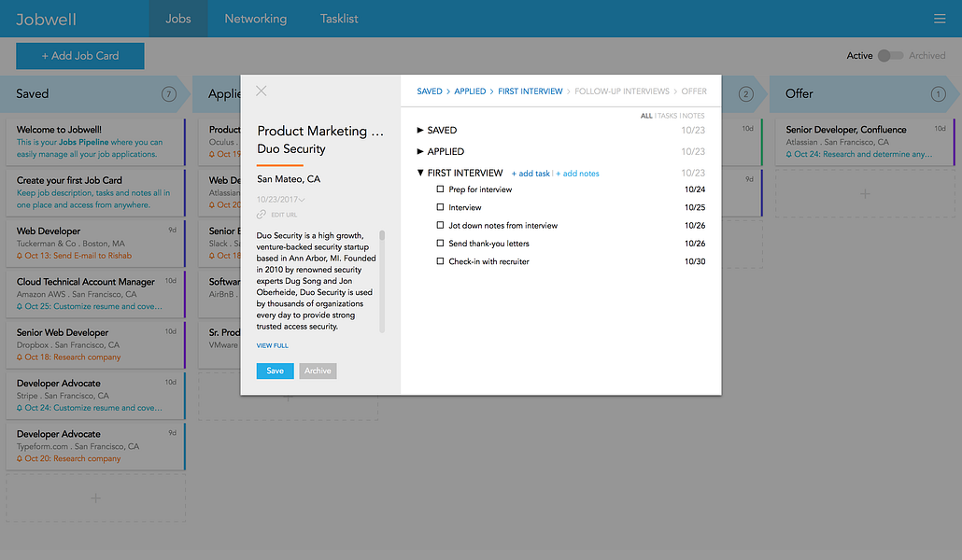Image resolution: width=962 pixels, height=560 pixels.
Task: Click bell icon on Web Developer card
Action: [x=20, y=256]
